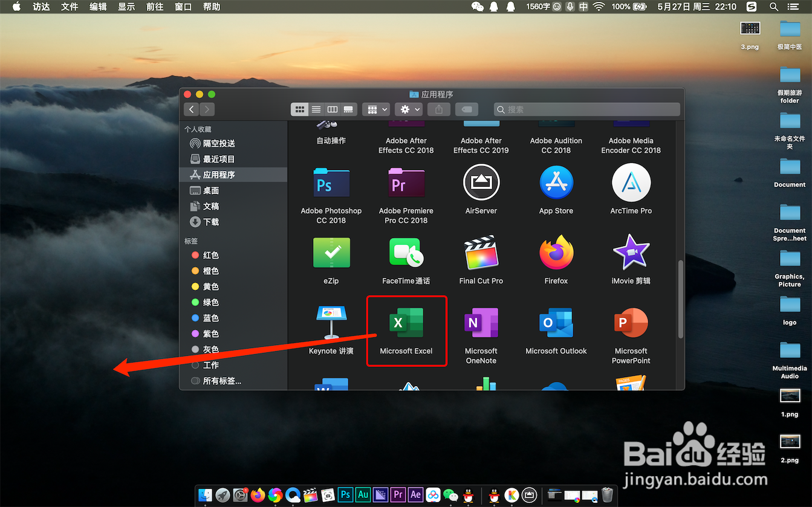Filter by the 绿色 green tag
Screen dimensions: 812x507
pos(233,302)
